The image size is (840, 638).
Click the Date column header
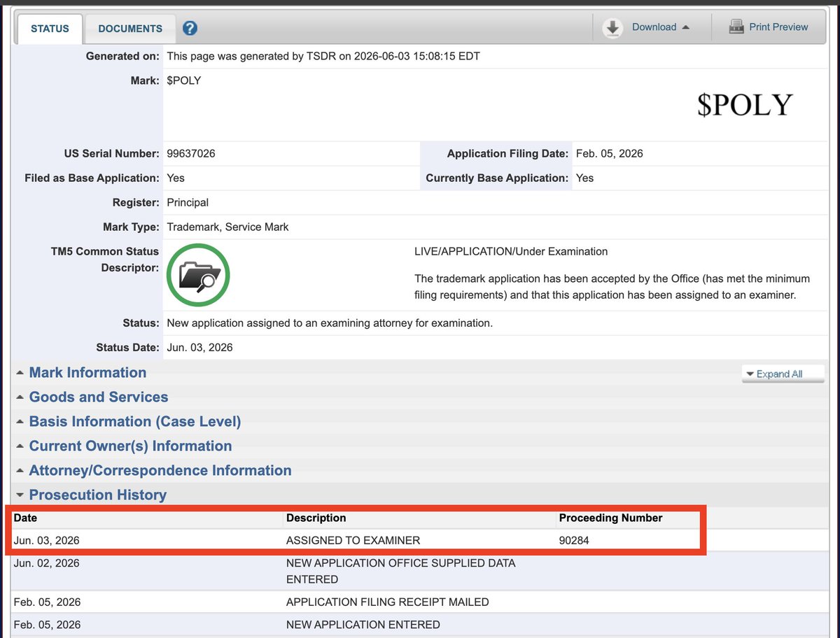tap(25, 518)
